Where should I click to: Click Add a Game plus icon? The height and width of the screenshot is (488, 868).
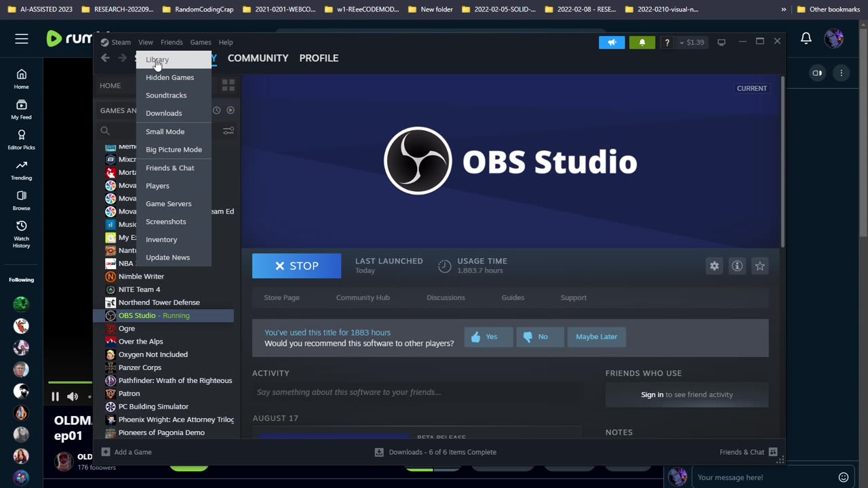pyautogui.click(x=105, y=452)
